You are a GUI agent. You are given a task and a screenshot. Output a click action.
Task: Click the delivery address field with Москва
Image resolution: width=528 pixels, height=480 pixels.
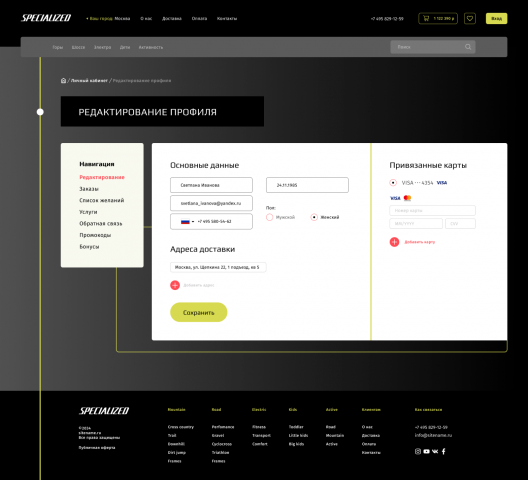tap(218, 267)
